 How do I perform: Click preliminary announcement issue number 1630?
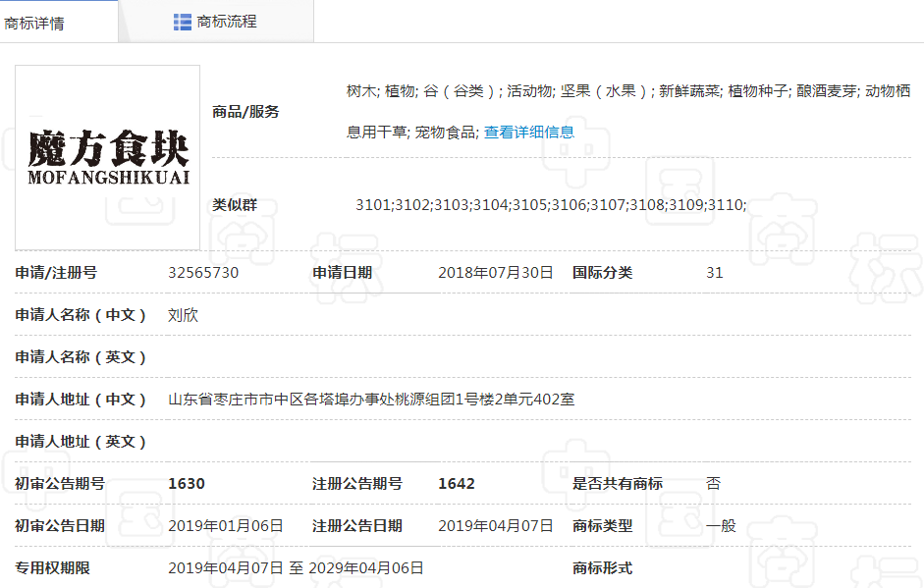click(187, 484)
